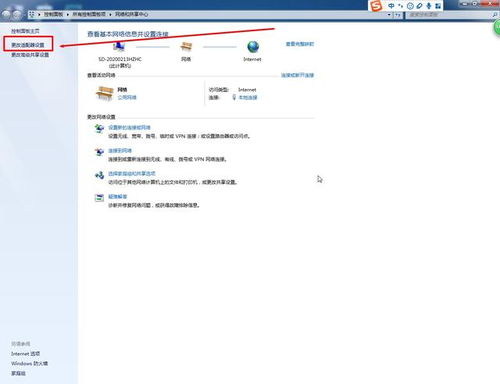
Task: Click the Sogou input method S logo
Action: (376, 6)
